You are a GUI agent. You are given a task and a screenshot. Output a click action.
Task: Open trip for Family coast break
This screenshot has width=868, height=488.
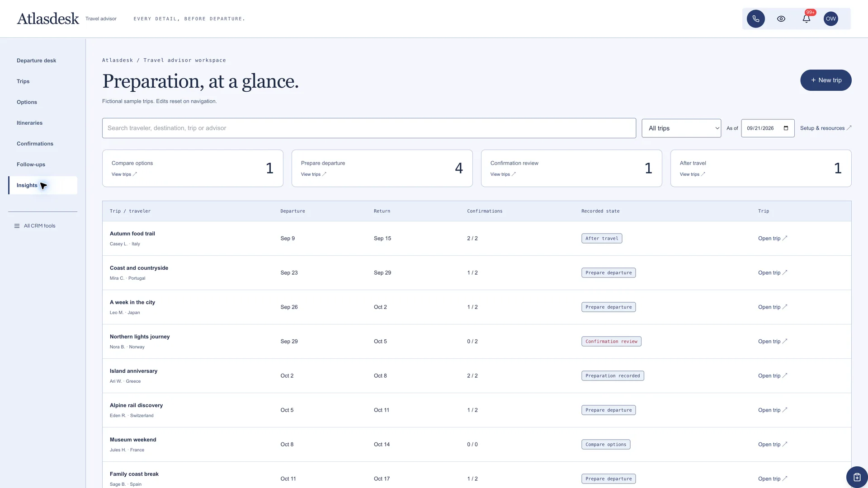pos(773,479)
